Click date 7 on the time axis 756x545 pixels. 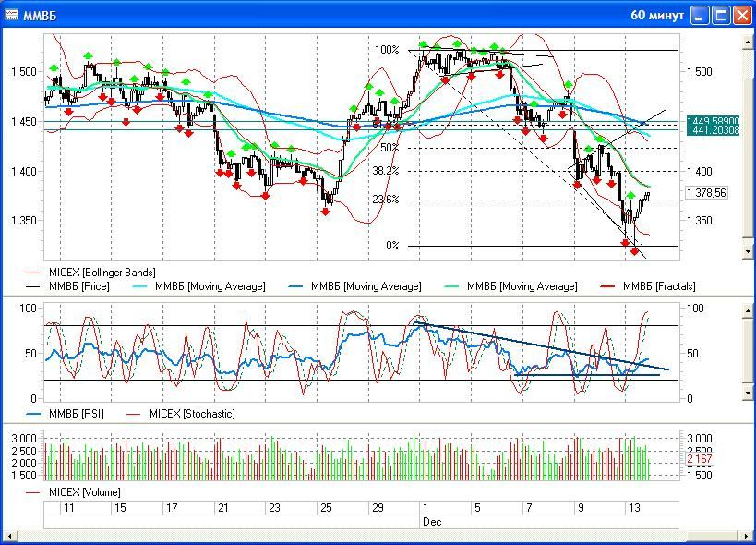point(529,508)
